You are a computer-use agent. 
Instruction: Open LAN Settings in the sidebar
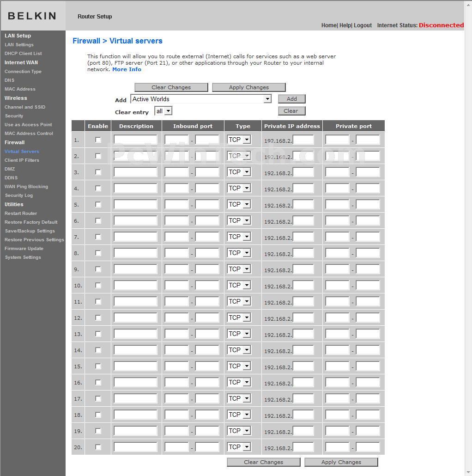tap(19, 45)
